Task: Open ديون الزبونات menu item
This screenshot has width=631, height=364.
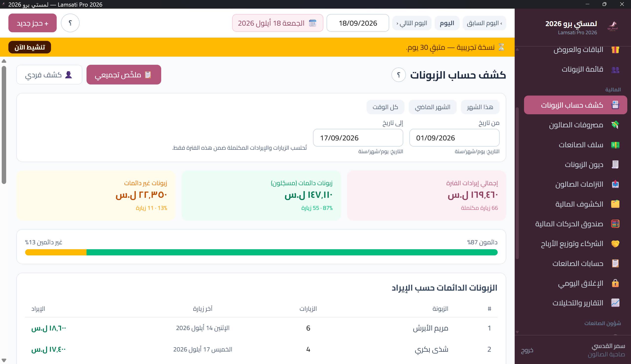Action: tap(576, 165)
